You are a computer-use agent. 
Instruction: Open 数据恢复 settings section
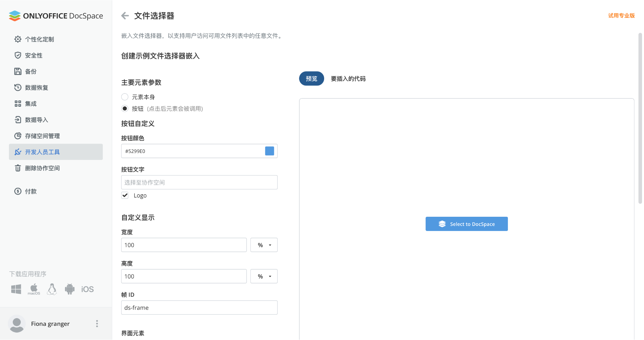[56, 88]
